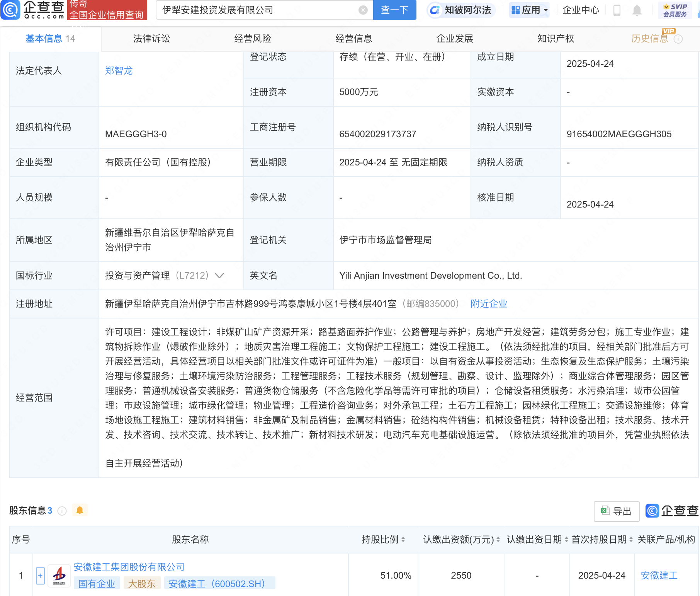Click the 51.00% shareholding value
The width and height of the screenshot is (700, 596).
tap(396, 576)
